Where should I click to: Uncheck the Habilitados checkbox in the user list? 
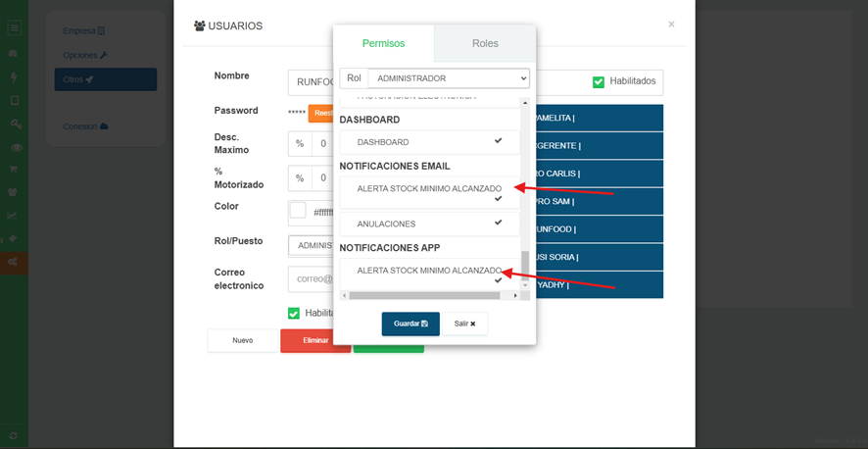point(599,82)
